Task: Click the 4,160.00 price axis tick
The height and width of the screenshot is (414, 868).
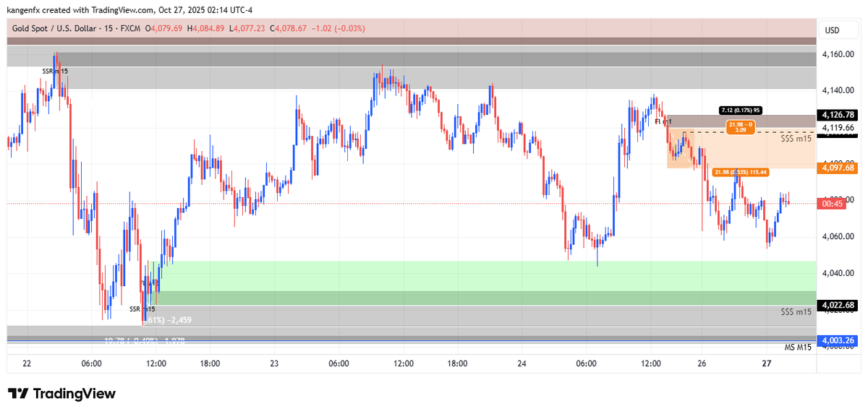Action: pos(839,54)
